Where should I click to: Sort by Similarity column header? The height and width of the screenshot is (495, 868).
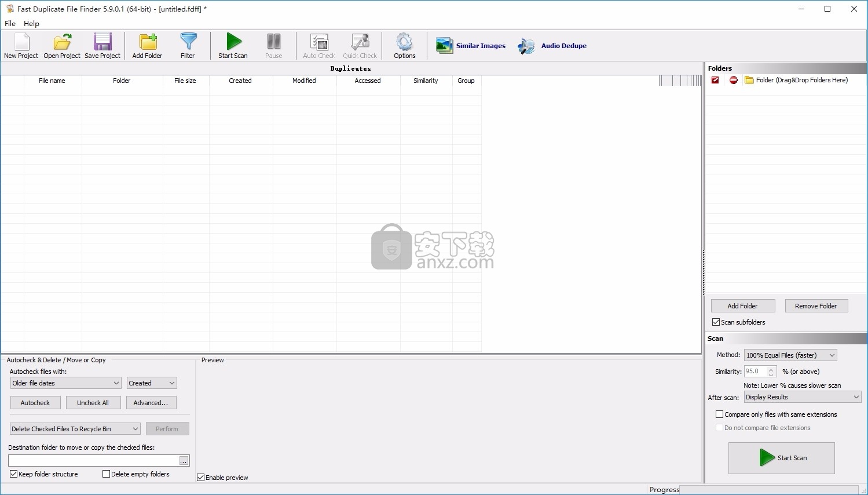[x=426, y=81]
